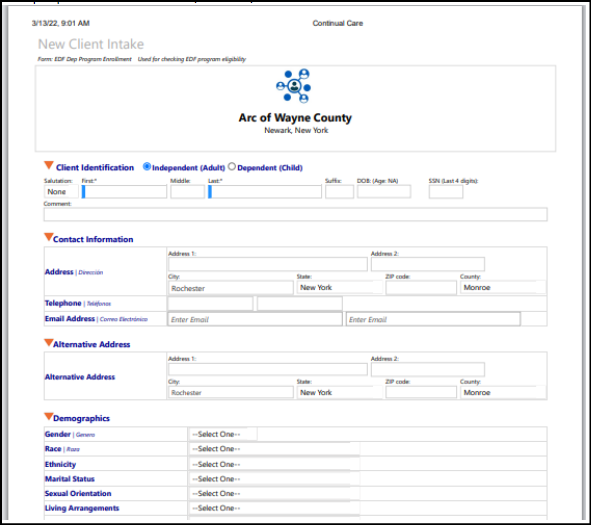Click the Middle name input field
The image size is (591, 525).
(187, 192)
